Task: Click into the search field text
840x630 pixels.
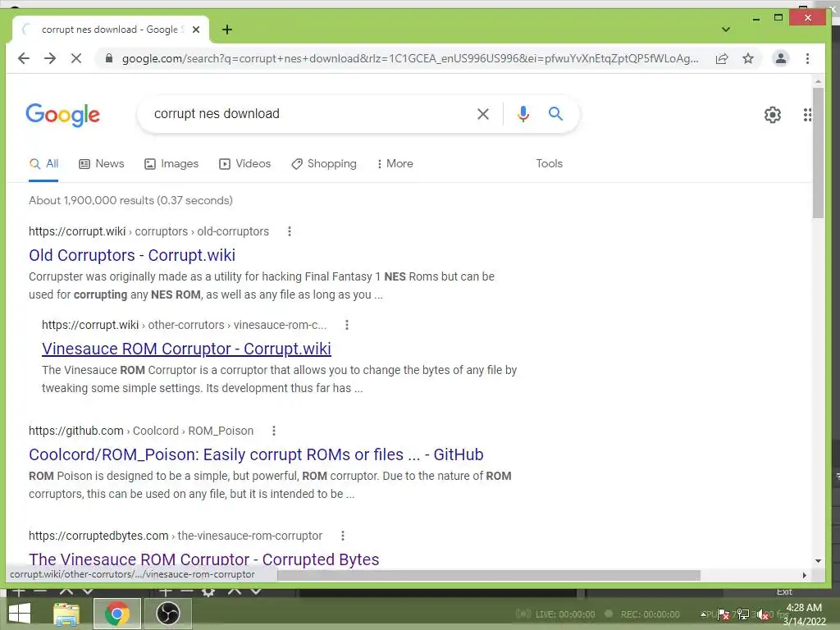Action: [x=217, y=113]
